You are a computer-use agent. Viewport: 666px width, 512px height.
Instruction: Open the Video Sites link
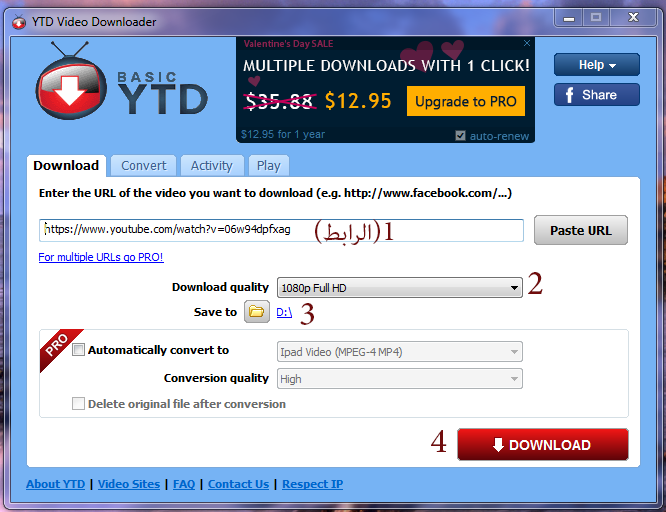129,484
